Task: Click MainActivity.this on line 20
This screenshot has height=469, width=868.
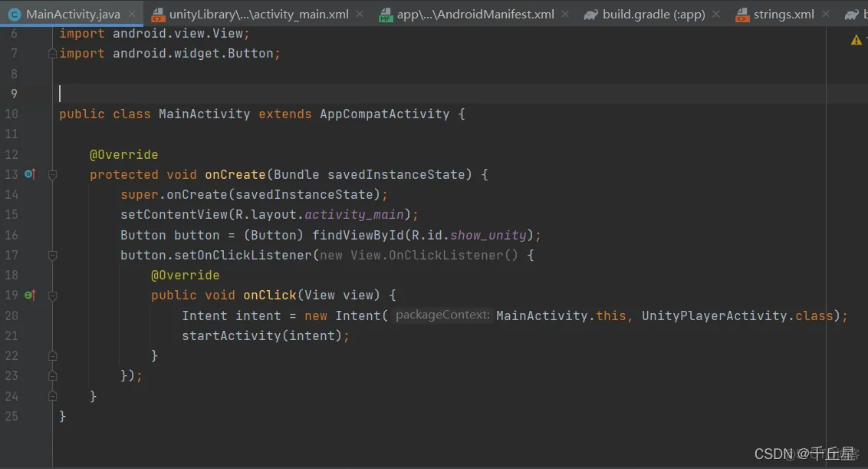Action: tap(561, 315)
